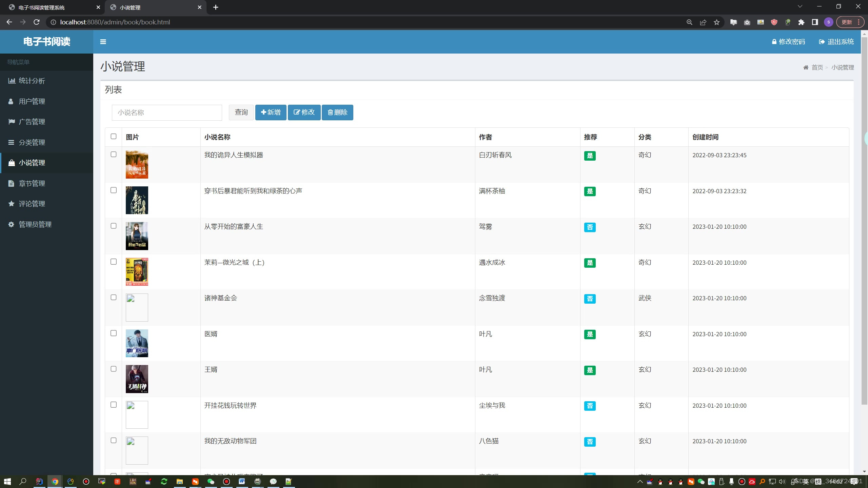This screenshot has width=868, height=488.
Task: Check the select-all checkbox in table header
Action: coord(114,136)
